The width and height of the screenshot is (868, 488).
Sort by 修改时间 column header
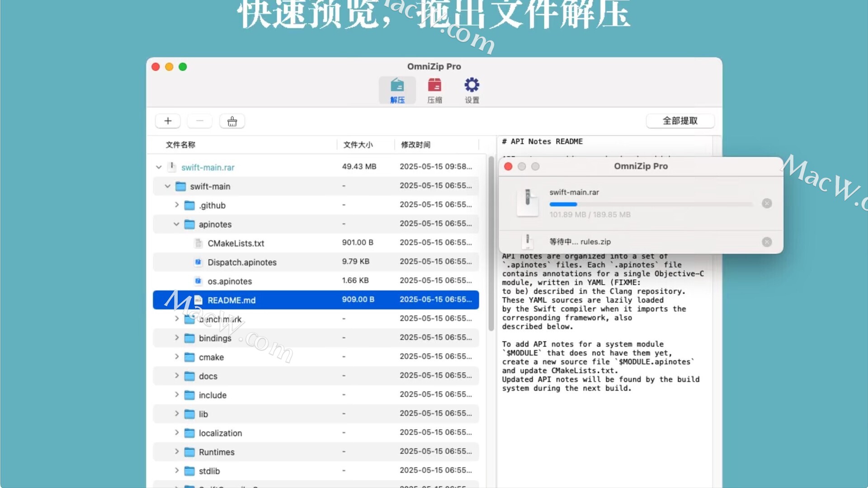pos(415,145)
